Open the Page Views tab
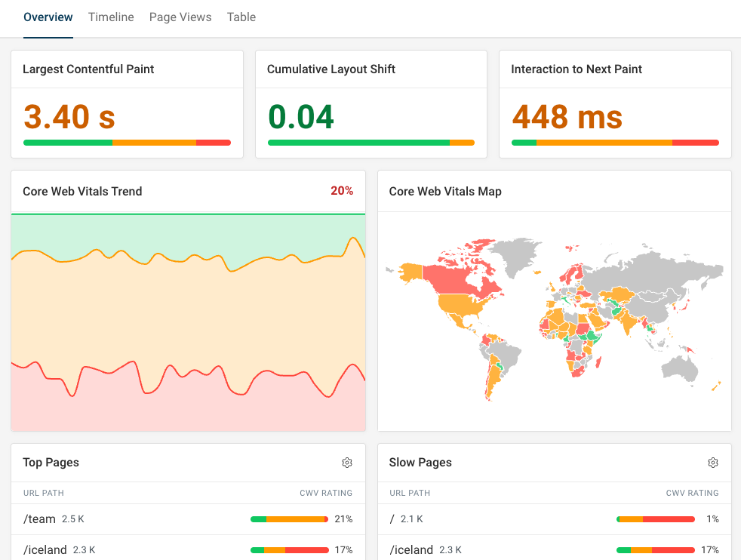 pyautogui.click(x=180, y=17)
